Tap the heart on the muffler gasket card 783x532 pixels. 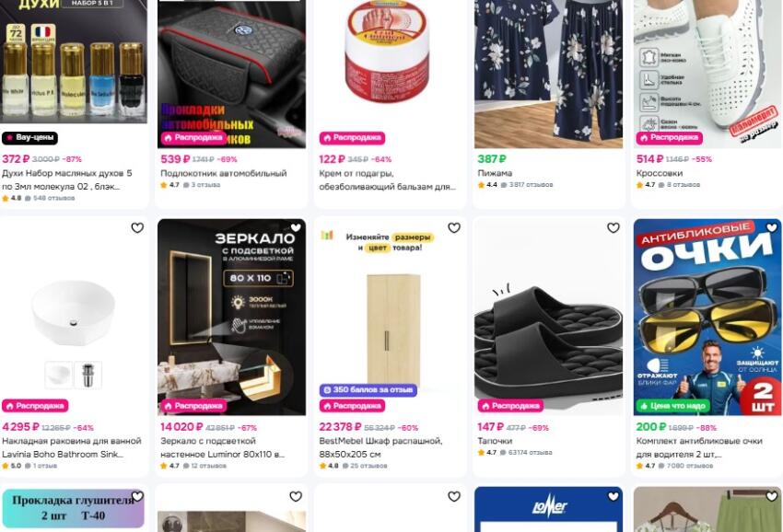point(137,496)
